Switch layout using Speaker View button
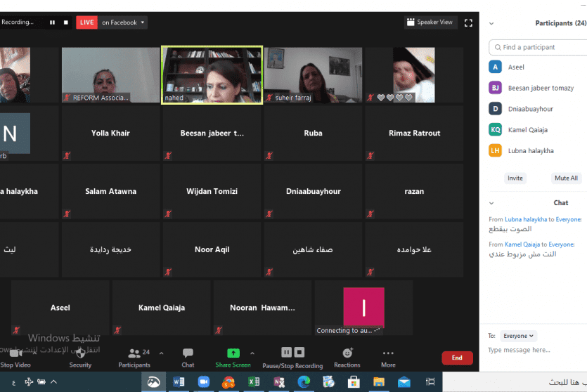This screenshot has height=392, width=587. pyautogui.click(x=430, y=22)
